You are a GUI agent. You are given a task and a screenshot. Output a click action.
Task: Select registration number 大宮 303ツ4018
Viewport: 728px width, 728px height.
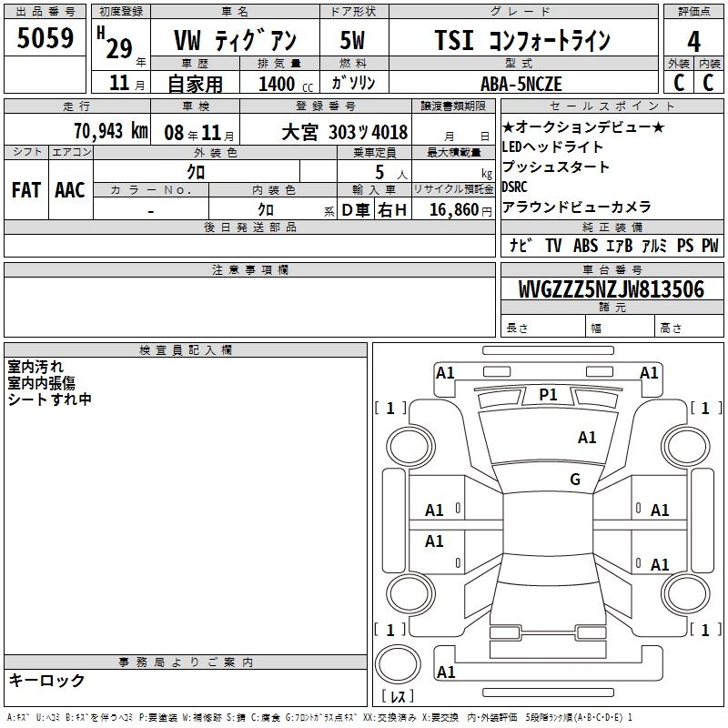pyautogui.click(x=345, y=132)
